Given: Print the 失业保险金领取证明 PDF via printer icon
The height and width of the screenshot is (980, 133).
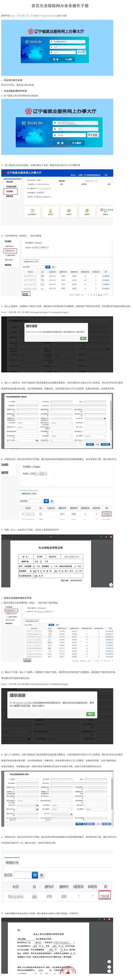Looking at the screenshot, I should click(111, 537).
